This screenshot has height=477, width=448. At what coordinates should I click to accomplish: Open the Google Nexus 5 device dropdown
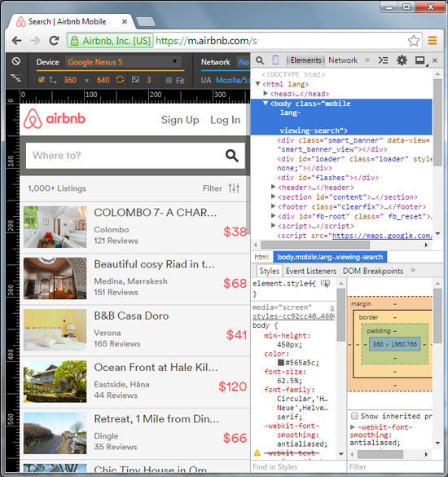pos(123,62)
